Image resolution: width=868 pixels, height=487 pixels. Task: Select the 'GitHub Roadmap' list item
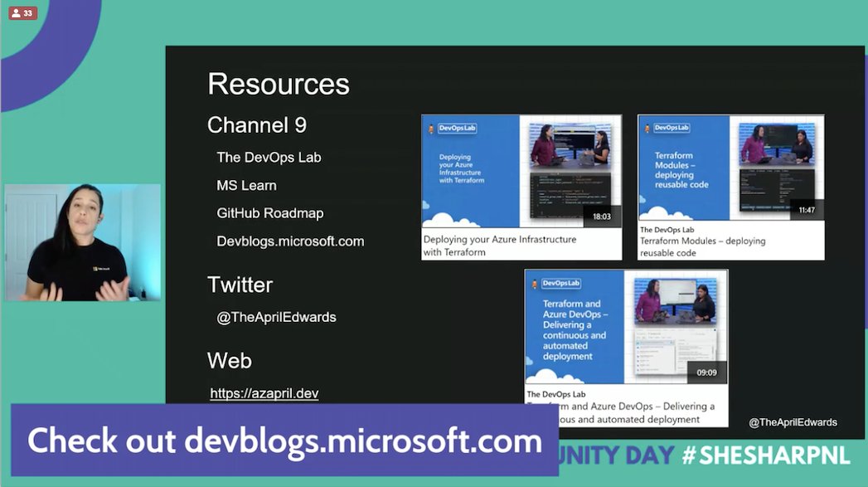(270, 213)
